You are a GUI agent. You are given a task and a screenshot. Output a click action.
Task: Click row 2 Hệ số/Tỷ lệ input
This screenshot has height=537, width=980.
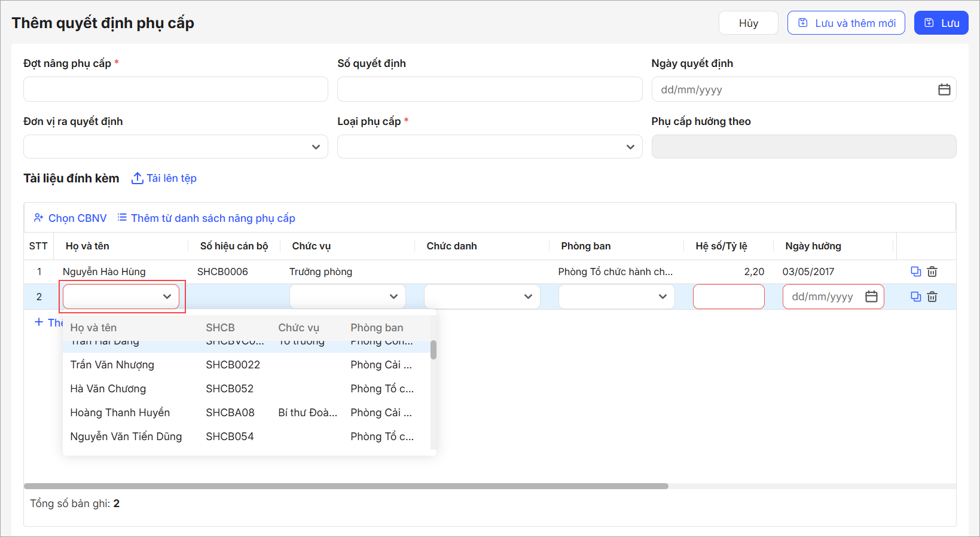729,297
